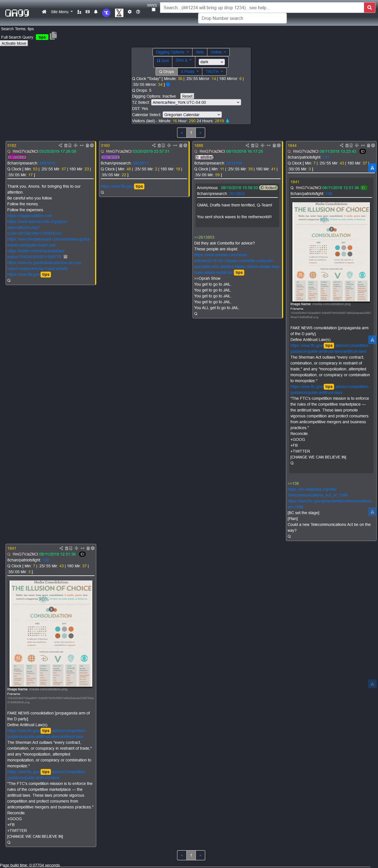
Task: Expand the Site Menu dropdown
Action: (62, 12)
